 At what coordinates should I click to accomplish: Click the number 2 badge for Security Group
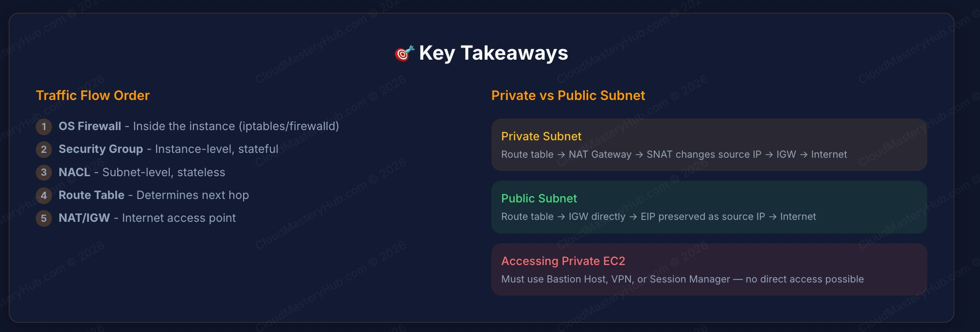click(44, 149)
